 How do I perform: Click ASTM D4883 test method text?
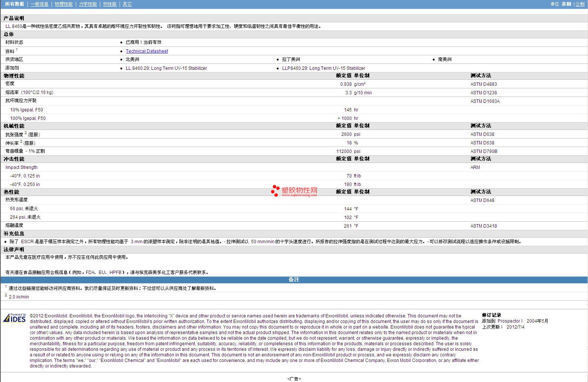pyautogui.click(x=484, y=84)
